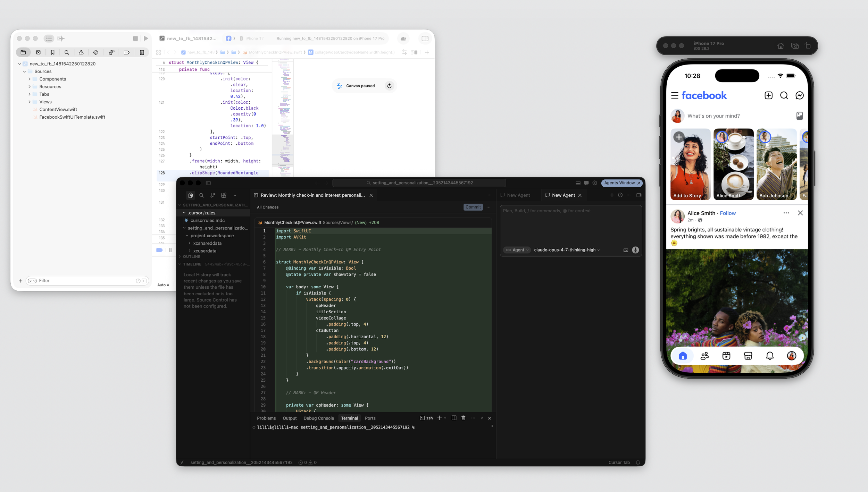868x492 pixels.
Task: Open the Xcode issue navigator warning icon
Action: pos(81,52)
